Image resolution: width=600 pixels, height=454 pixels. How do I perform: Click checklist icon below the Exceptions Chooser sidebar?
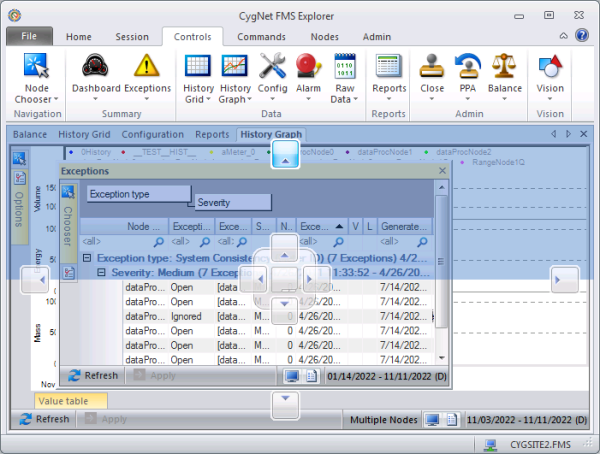tap(69, 273)
